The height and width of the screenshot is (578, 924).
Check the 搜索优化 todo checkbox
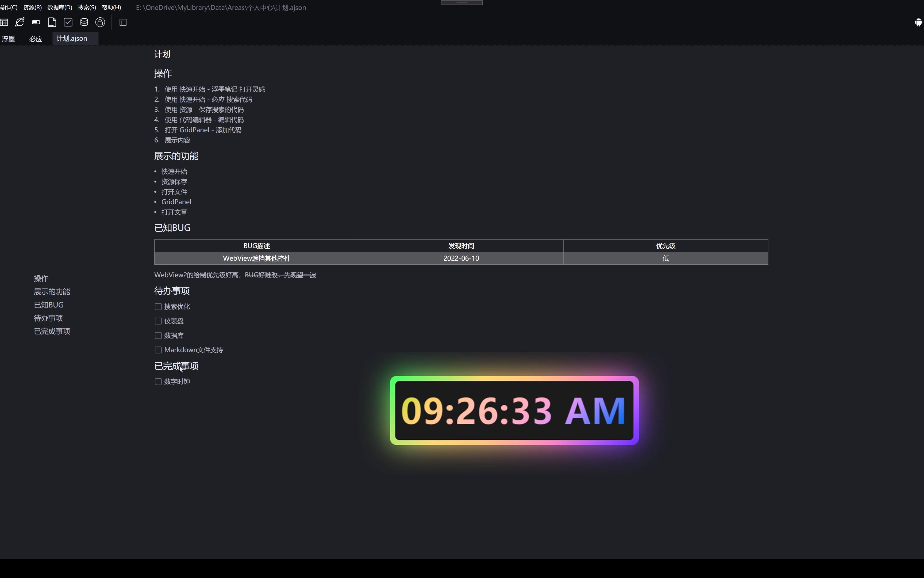158,307
